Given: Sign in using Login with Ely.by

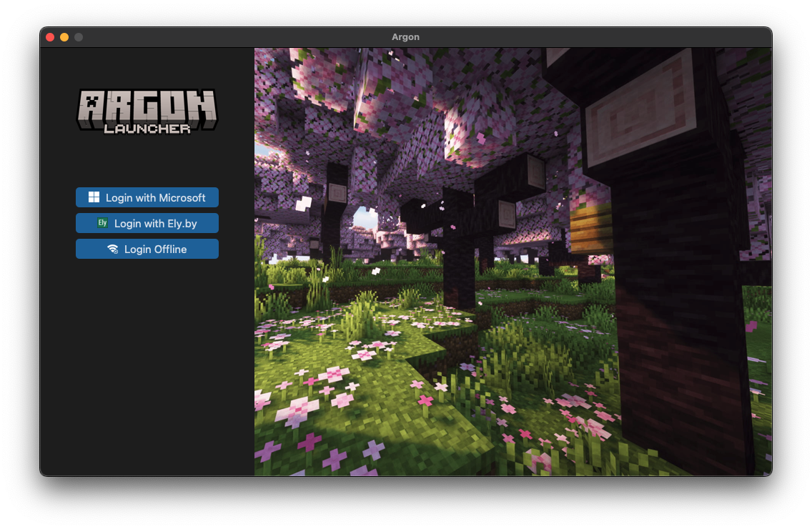Looking at the screenshot, I should point(147,223).
